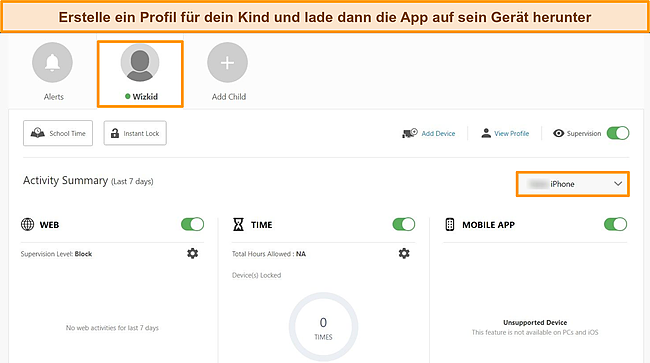
Task: Click the 'Supervision Level: Block' text
Action: click(56, 254)
